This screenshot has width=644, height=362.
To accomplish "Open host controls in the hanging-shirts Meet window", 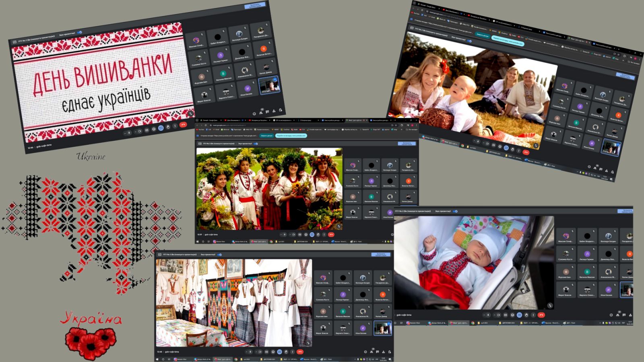I will [x=390, y=352].
